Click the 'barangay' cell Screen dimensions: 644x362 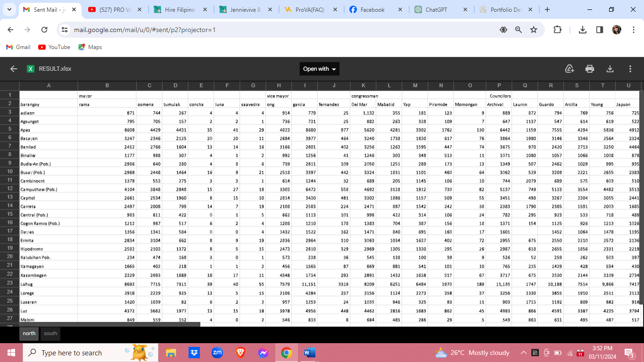(49, 104)
